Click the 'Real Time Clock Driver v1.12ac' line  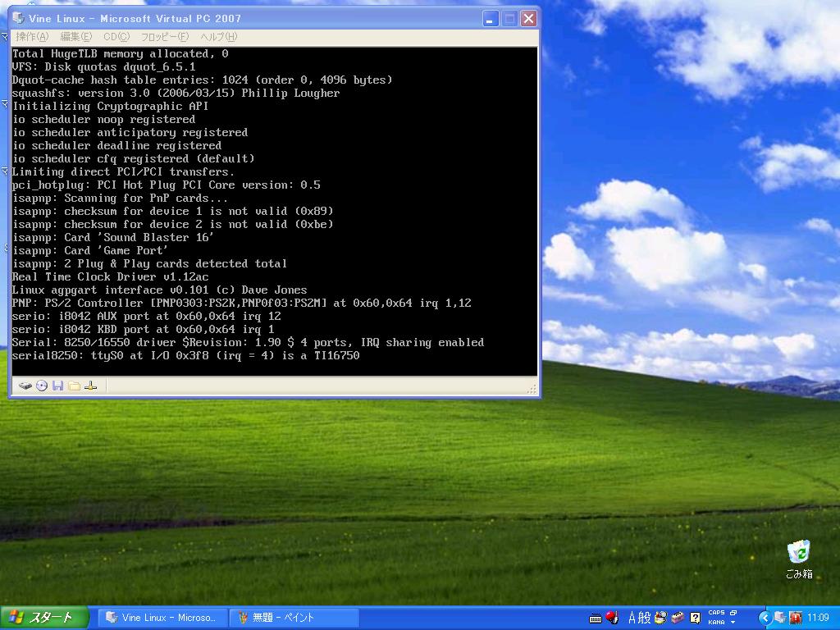click(x=111, y=277)
